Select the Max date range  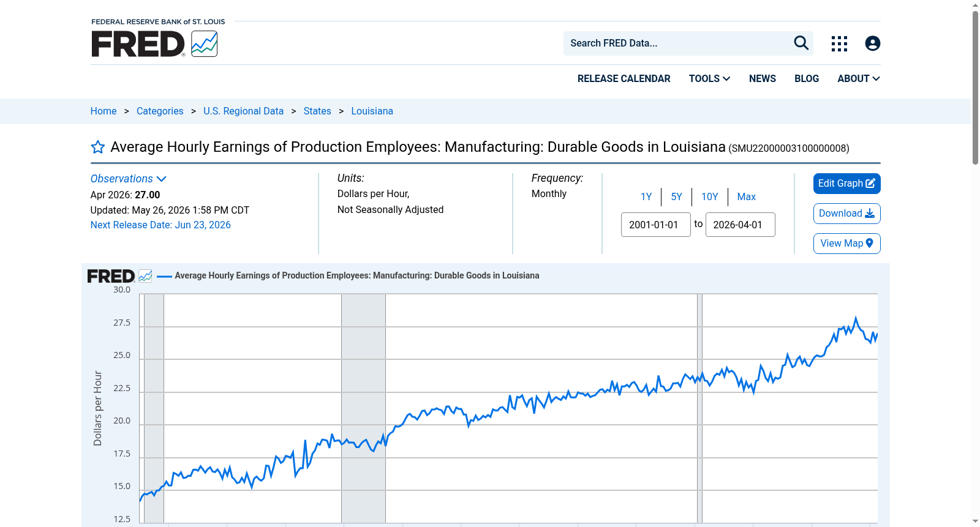click(x=746, y=196)
